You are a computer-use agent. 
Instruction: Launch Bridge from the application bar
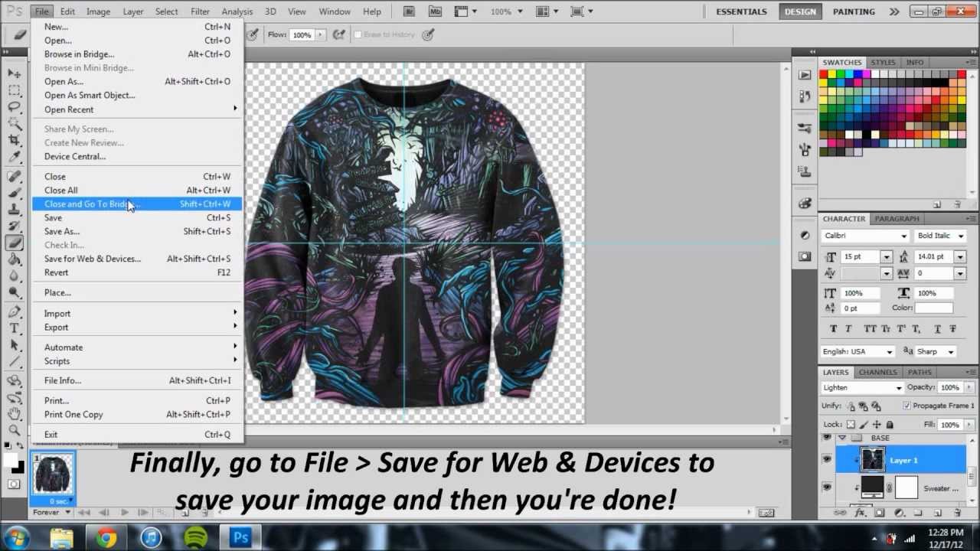(410, 11)
